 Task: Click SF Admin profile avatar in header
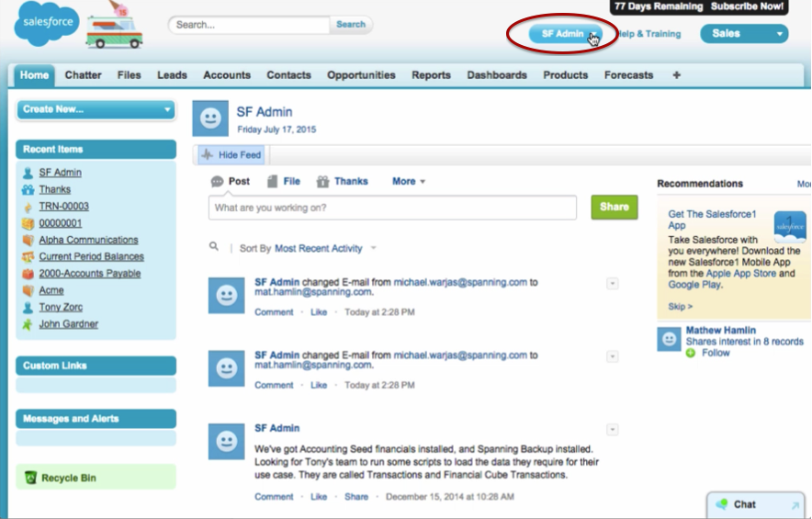(210, 118)
